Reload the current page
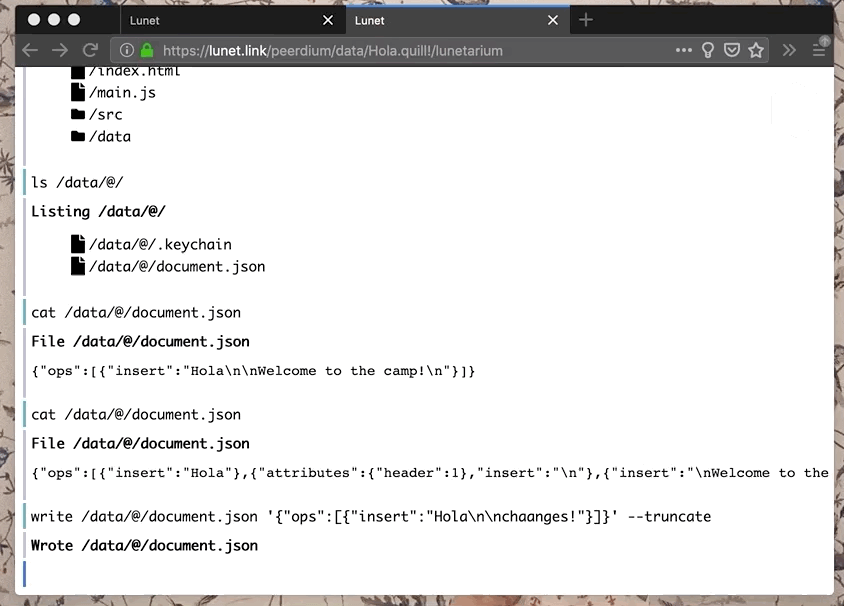The image size is (844, 606). tap(90, 50)
